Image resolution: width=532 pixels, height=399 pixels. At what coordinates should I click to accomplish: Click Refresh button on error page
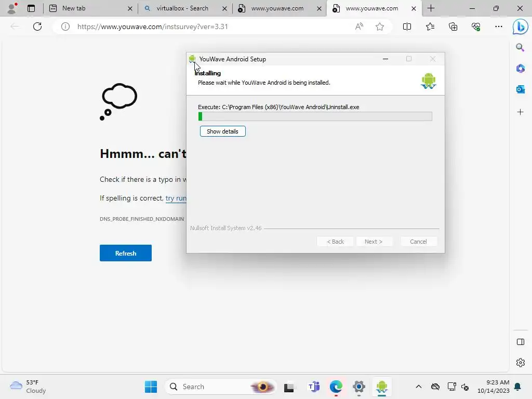(126, 253)
